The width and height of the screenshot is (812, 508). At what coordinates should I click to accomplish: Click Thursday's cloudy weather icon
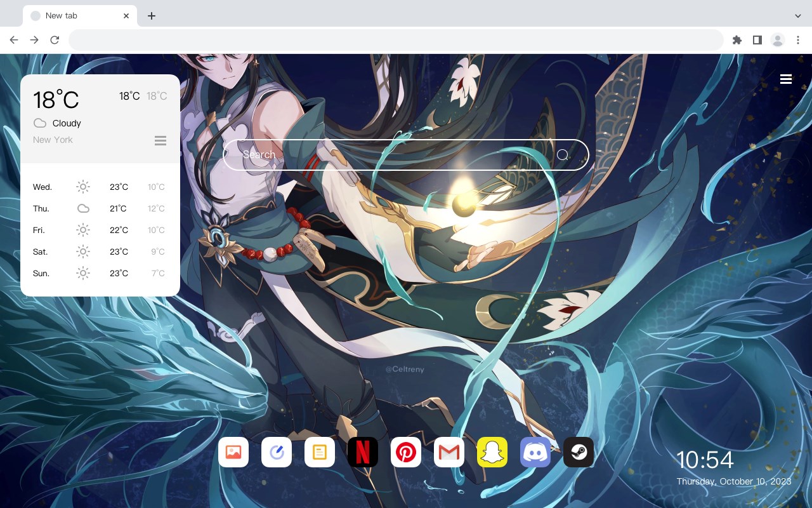point(83,208)
